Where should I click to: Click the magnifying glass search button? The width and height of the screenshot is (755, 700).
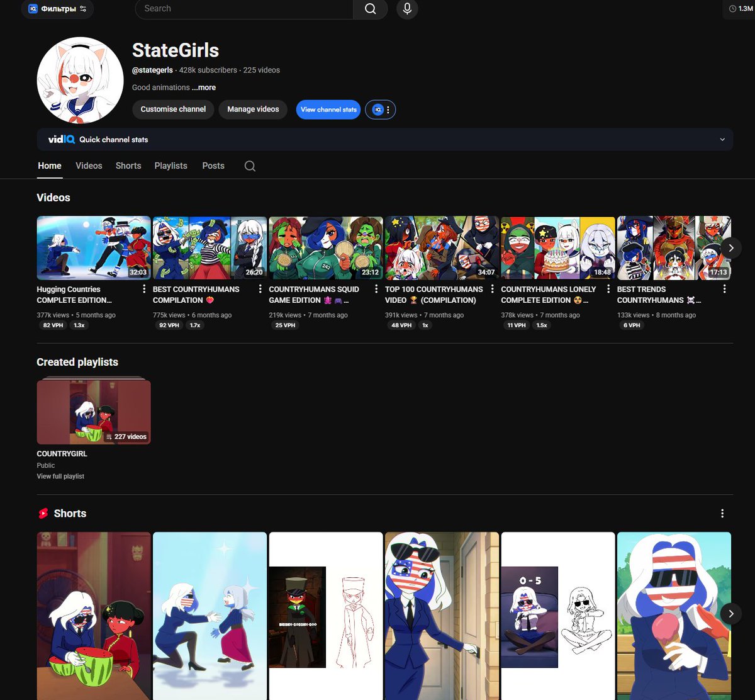click(x=371, y=9)
